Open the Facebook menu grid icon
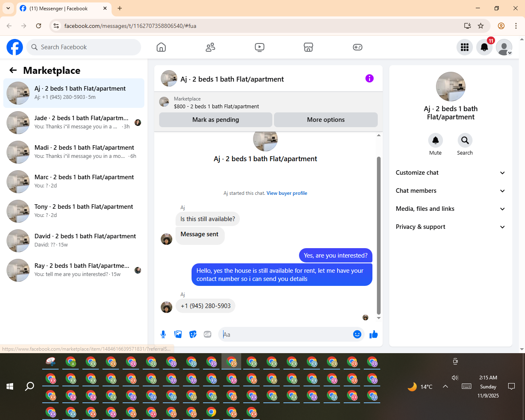The image size is (525, 420). pyautogui.click(x=465, y=47)
